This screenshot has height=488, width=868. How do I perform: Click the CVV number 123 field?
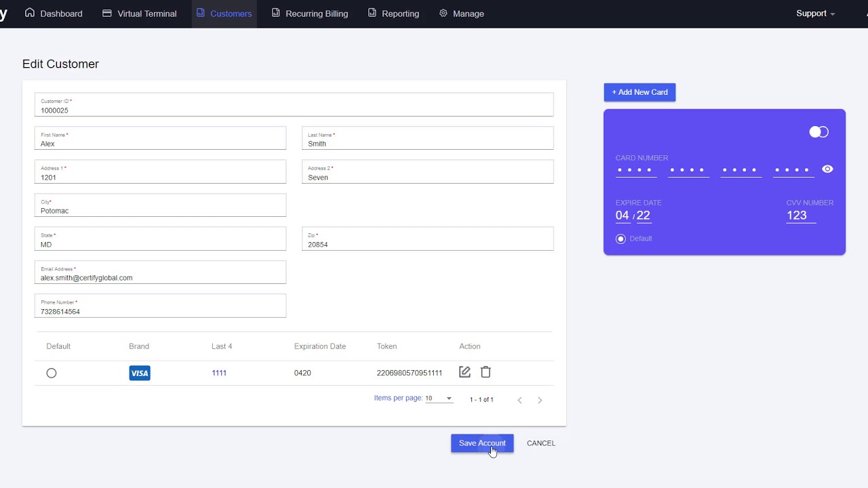(x=801, y=216)
